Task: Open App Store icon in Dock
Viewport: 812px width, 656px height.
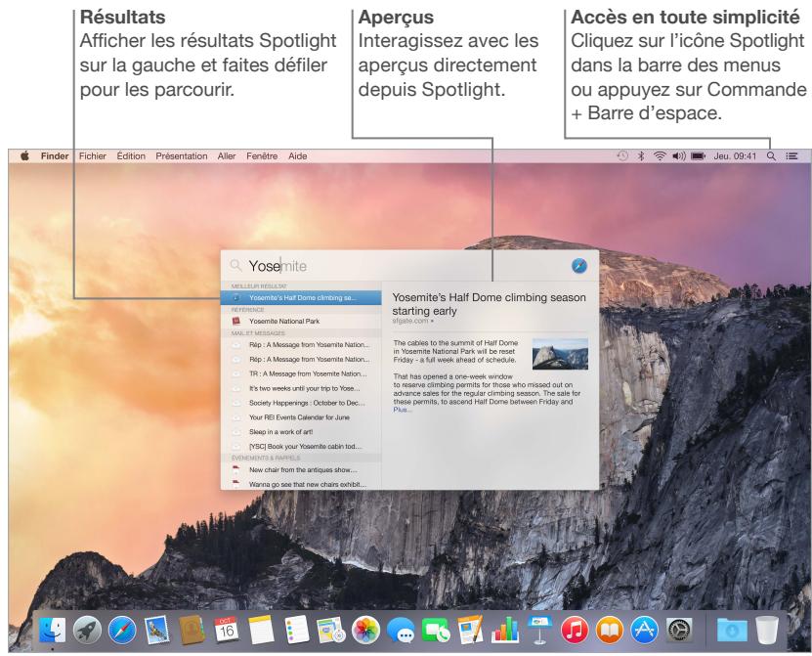Action: point(644,630)
